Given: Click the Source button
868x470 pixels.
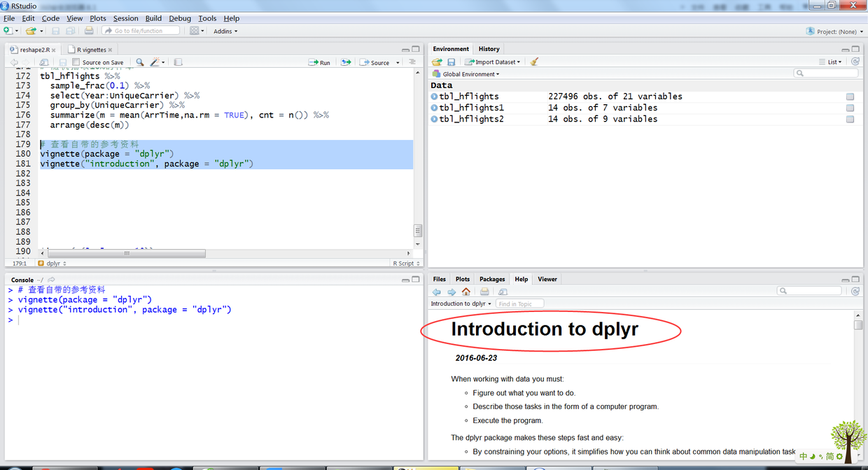Looking at the screenshot, I should [375, 62].
